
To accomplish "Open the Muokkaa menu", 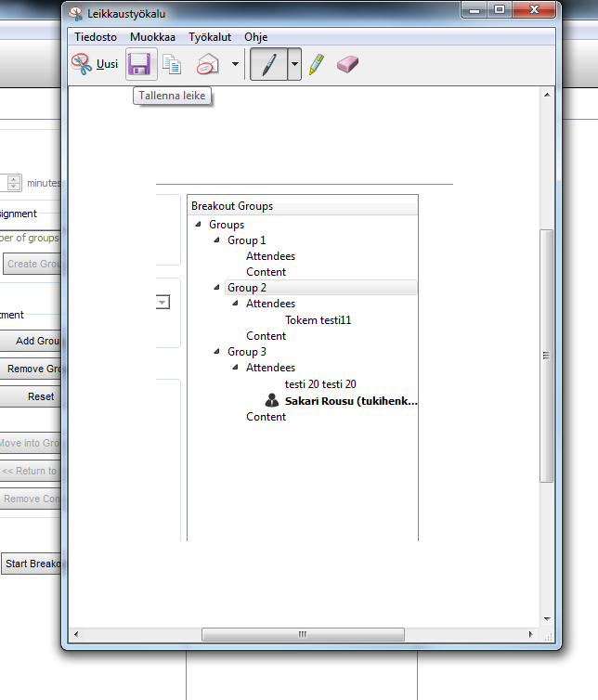I will tap(152, 37).
